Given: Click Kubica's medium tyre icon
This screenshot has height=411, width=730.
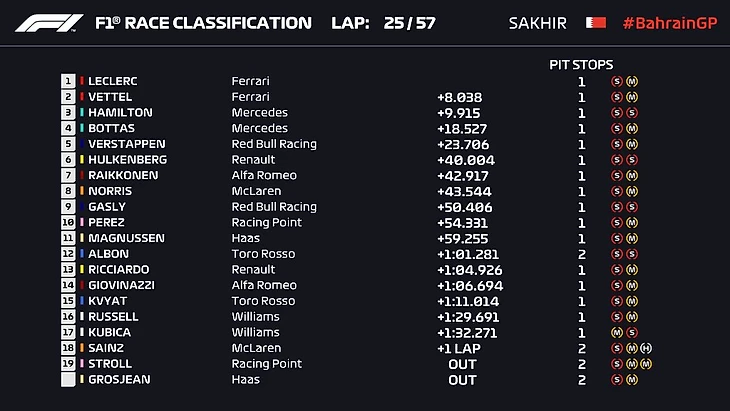Looking at the screenshot, I should [617, 332].
